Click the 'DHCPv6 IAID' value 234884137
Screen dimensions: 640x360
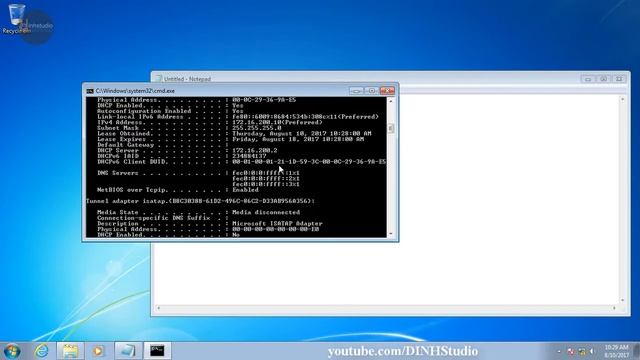pos(249,156)
